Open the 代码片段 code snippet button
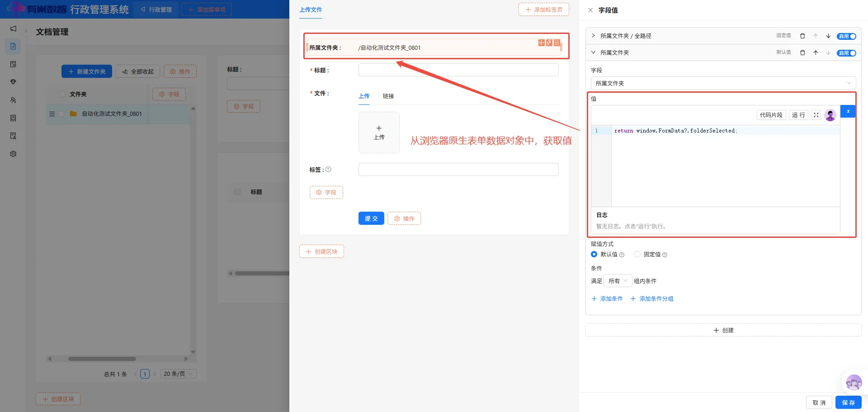Screen dimensions: 868x412 (x=771, y=115)
